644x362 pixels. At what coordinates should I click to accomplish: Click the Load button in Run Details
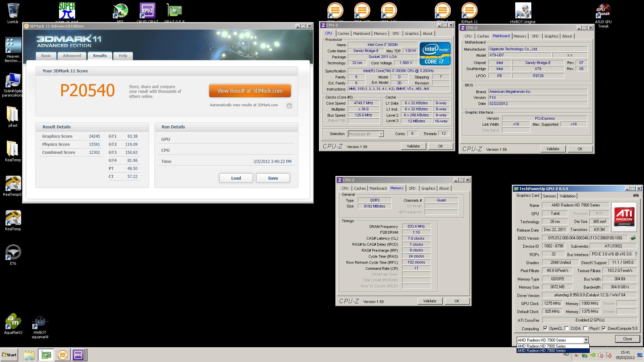pyautogui.click(x=236, y=178)
